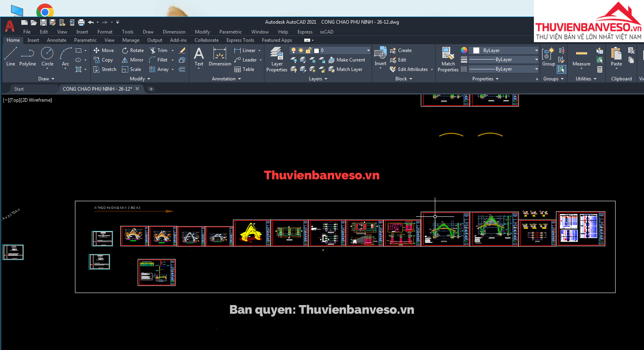
Task: Click the Make Current layer button
Action: pos(346,60)
